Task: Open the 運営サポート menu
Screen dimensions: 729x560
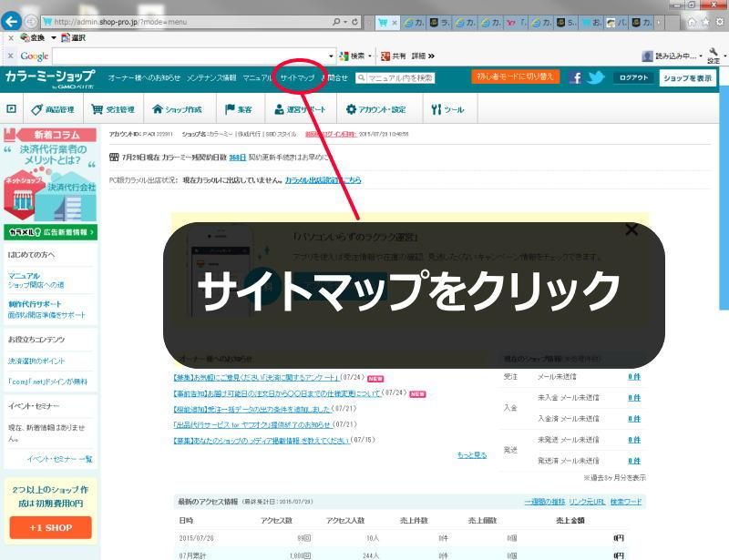Action: (x=299, y=110)
